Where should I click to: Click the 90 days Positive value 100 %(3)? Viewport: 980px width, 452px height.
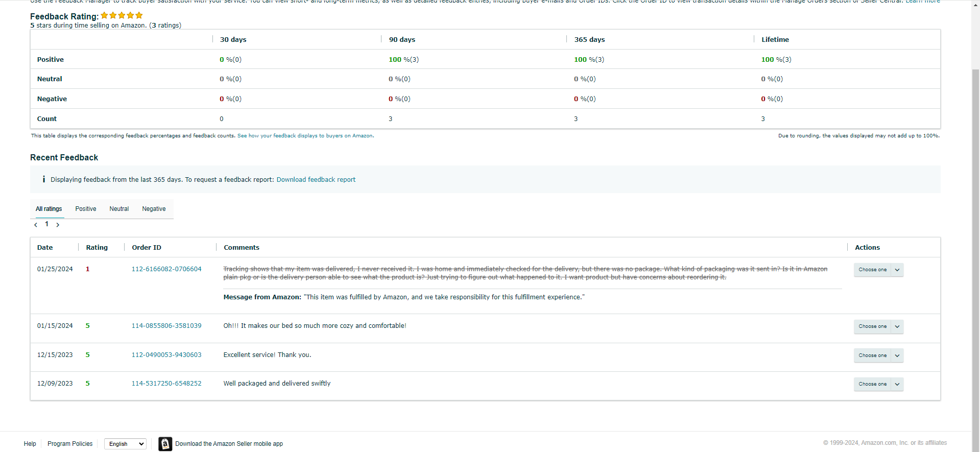pos(404,60)
